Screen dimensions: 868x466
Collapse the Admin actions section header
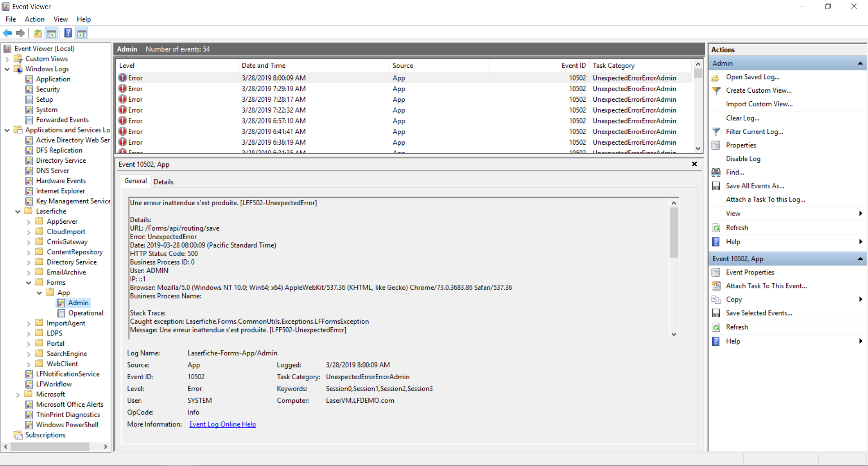point(860,63)
